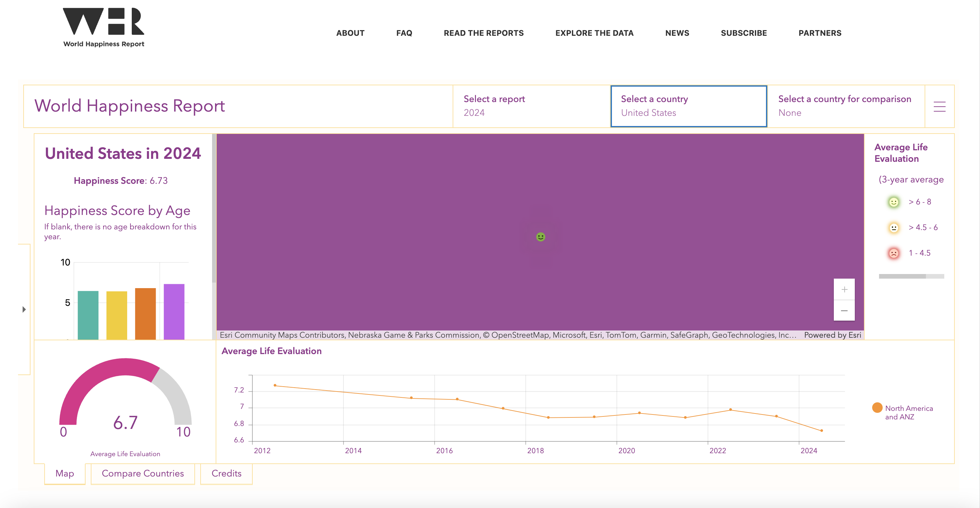Click the legend horizontal scrollbar

902,276
